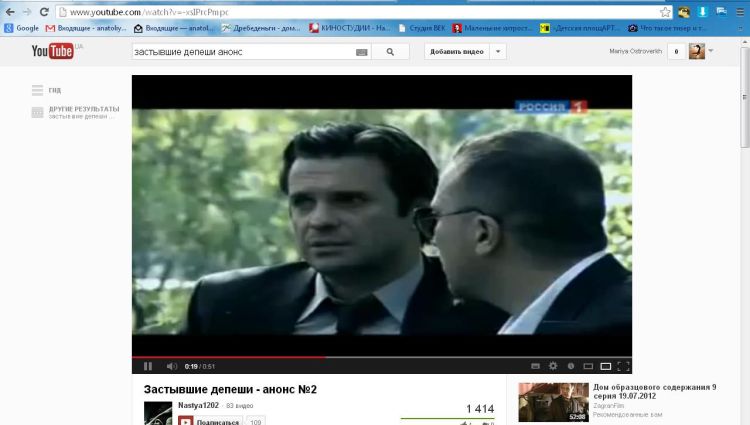Click the video frame to pause playback
The height and width of the screenshot is (425, 750).
(x=382, y=215)
